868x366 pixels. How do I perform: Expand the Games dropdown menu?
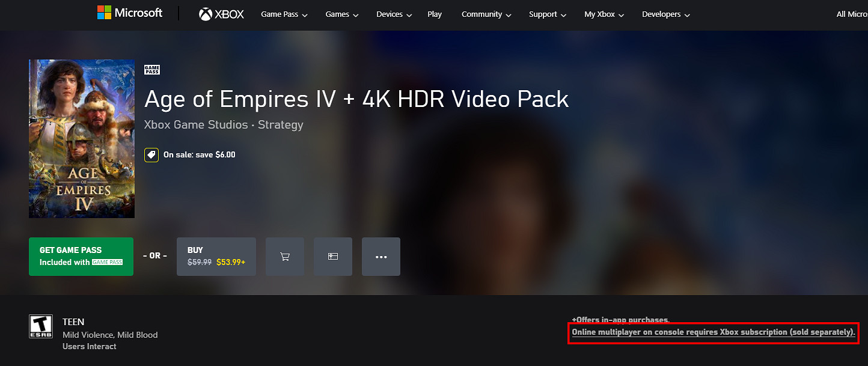(342, 14)
